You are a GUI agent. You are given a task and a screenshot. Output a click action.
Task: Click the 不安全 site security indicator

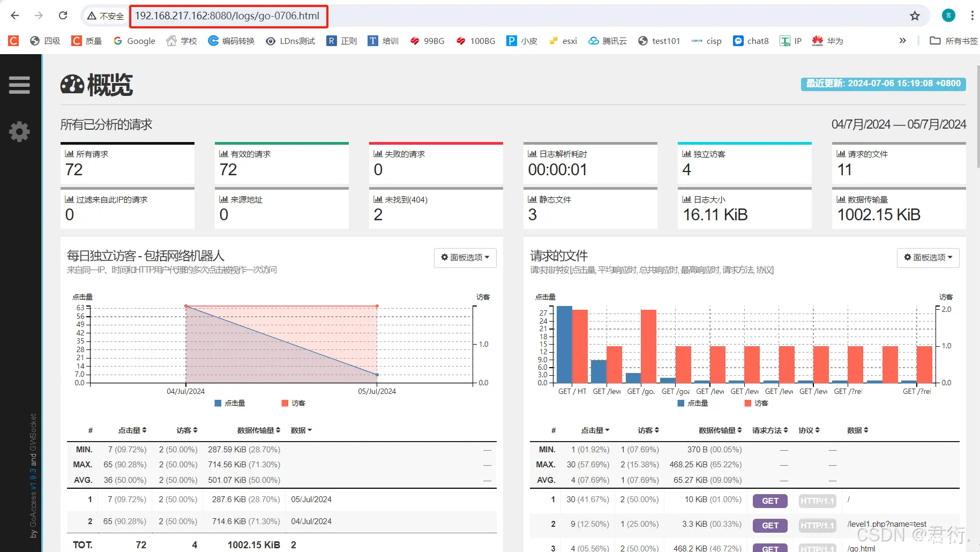pyautogui.click(x=106, y=16)
